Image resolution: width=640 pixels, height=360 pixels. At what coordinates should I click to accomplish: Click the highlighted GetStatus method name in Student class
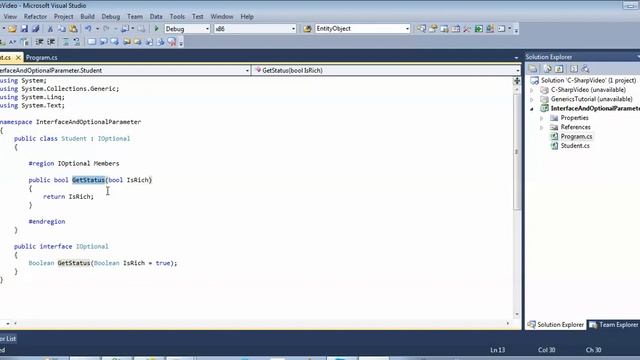coord(89,180)
